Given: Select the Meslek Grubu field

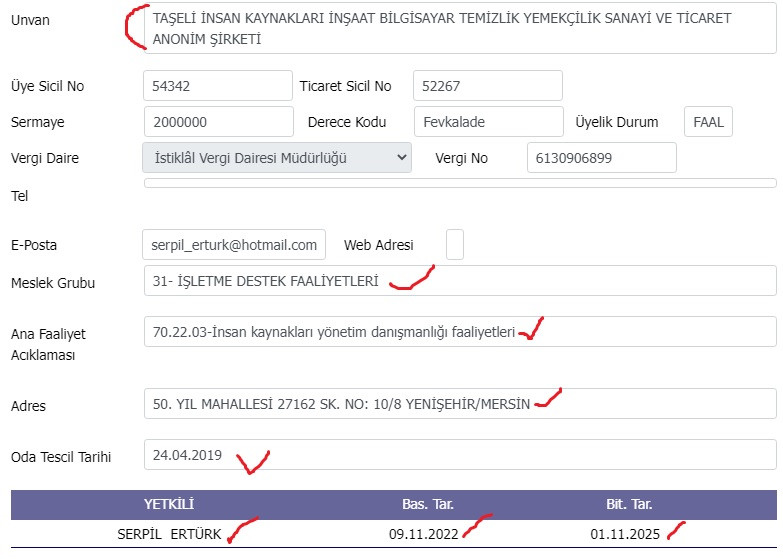Looking at the screenshot, I should [460, 280].
